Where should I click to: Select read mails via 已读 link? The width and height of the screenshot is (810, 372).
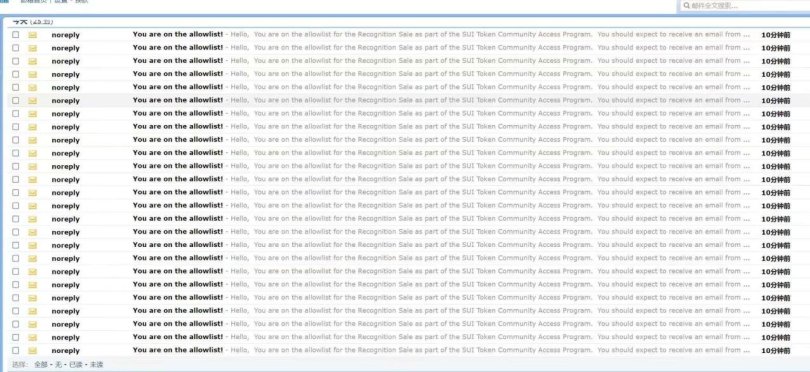click(x=76, y=364)
